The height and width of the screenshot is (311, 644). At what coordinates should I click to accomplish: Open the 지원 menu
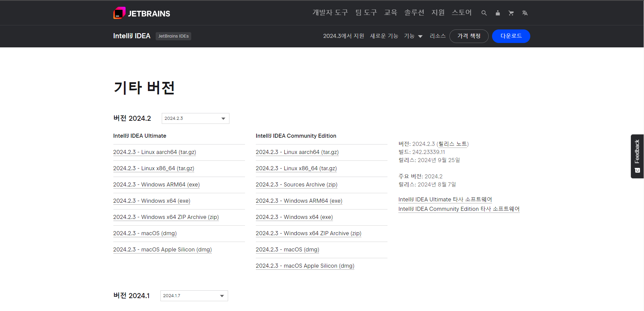pos(438,13)
